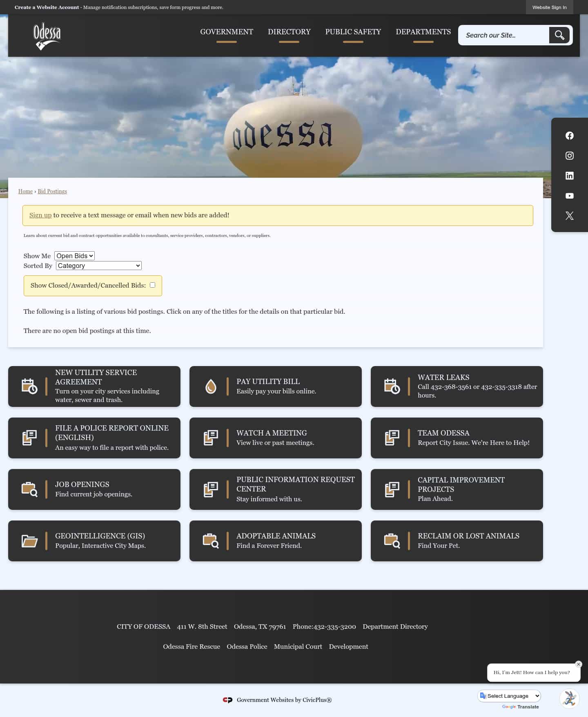588x717 pixels.
Task: Open the Odessa Police footer link
Action: point(247,646)
